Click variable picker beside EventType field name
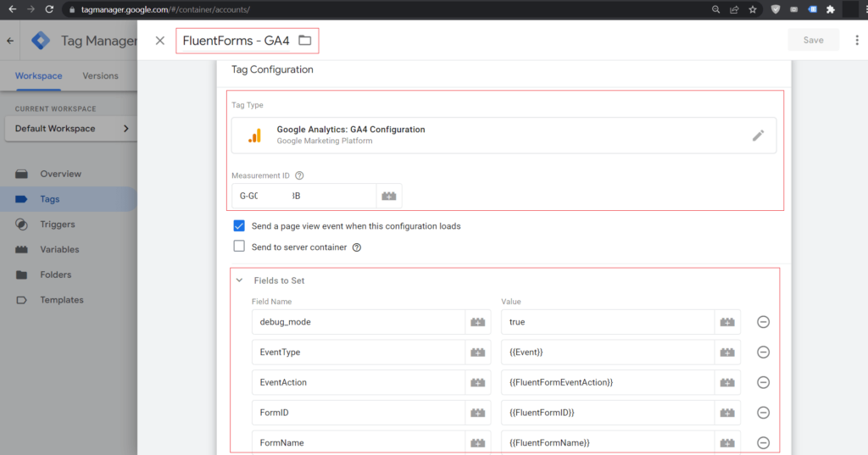This screenshot has height=455, width=868. (478, 352)
